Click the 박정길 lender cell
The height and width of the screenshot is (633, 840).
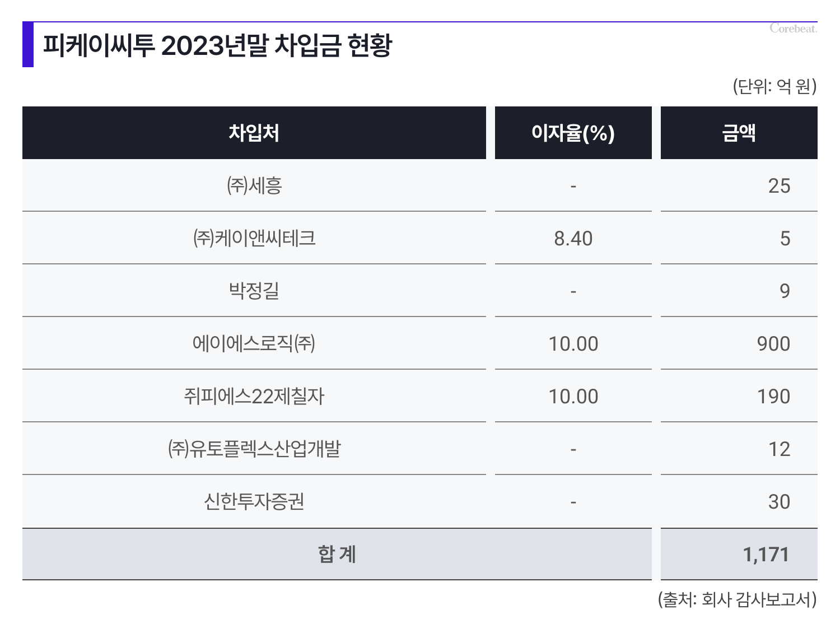(x=254, y=291)
